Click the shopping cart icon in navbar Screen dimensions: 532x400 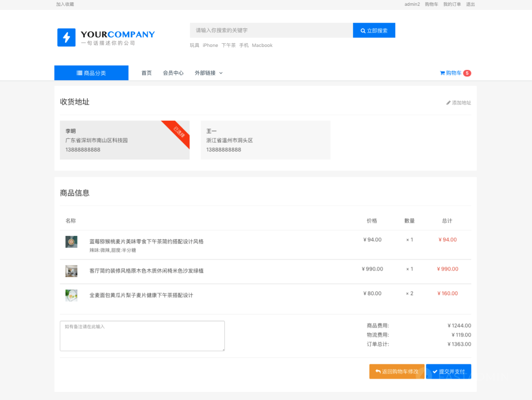(x=442, y=73)
